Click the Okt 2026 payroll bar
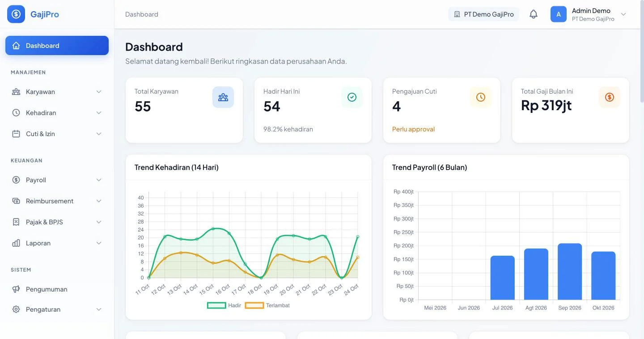 pos(603,276)
